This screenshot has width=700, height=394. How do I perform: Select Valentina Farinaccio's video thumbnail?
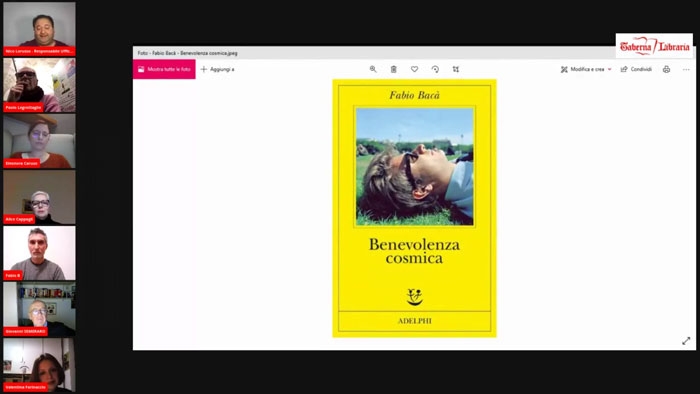tap(39, 365)
